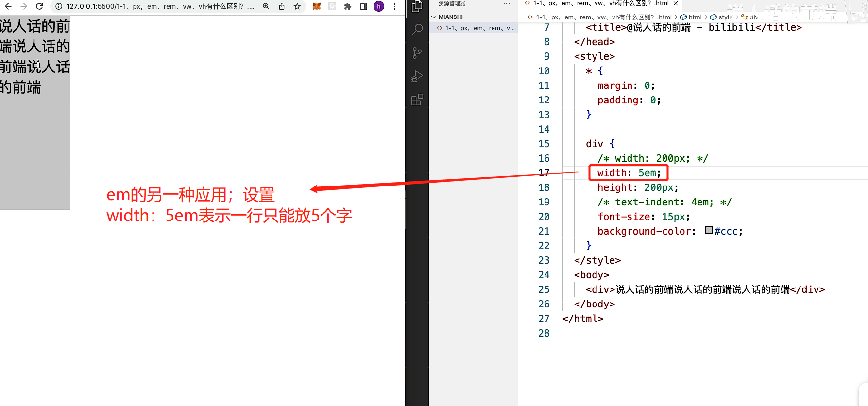Image resolution: width=868 pixels, height=406 pixels.
Task: Click the text 'margin: 0;' in editor
Action: point(626,85)
